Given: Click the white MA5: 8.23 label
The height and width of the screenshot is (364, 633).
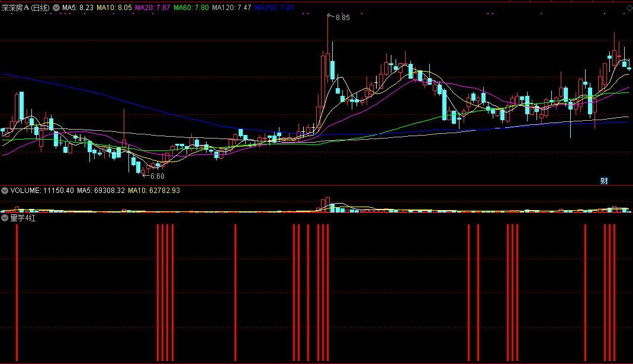Looking at the screenshot, I should pos(78,8).
